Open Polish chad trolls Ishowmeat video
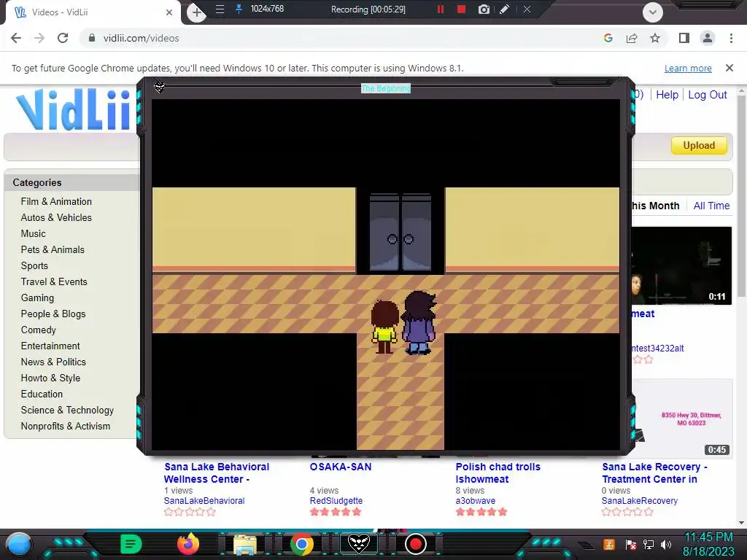This screenshot has height=560, width=747. tap(498, 472)
